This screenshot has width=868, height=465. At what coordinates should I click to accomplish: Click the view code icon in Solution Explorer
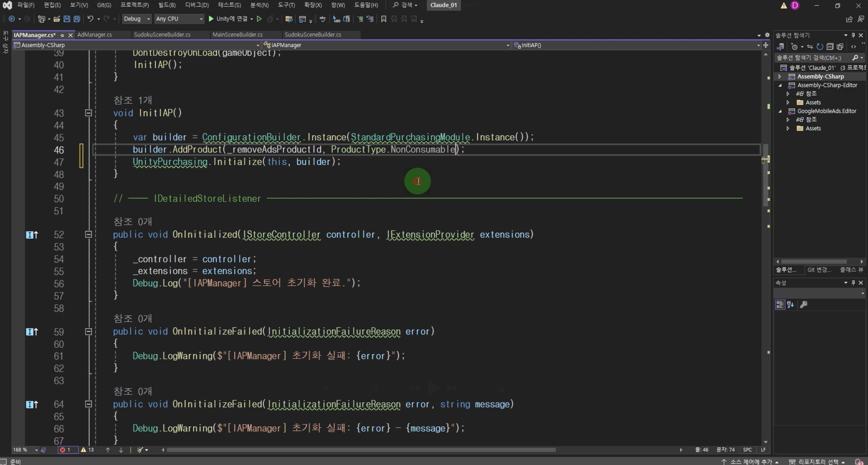pyautogui.click(x=853, y=46)
